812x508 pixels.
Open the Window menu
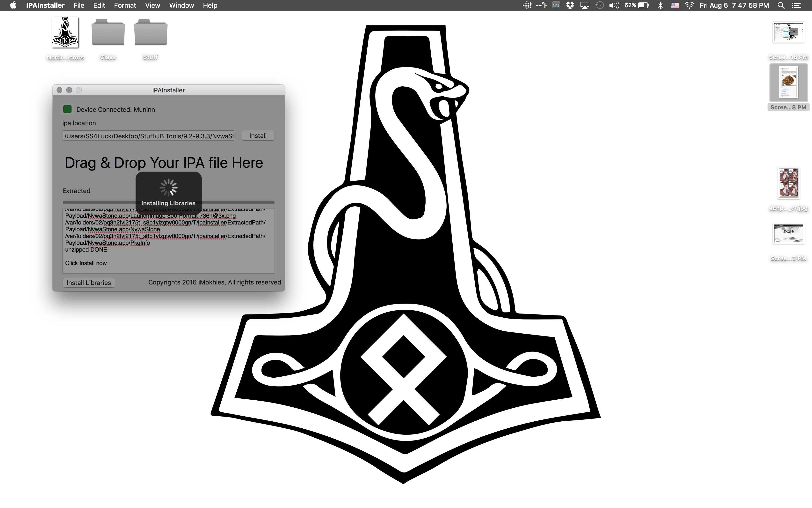click(181, 5)
